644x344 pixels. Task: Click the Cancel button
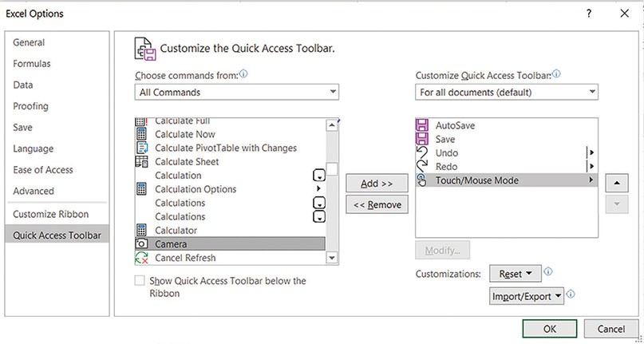(x=611, y=329)
